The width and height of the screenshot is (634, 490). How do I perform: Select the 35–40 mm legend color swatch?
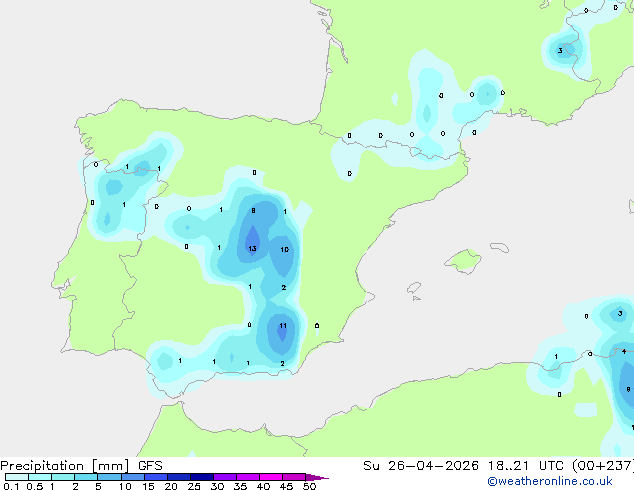[x=248, y=477]
